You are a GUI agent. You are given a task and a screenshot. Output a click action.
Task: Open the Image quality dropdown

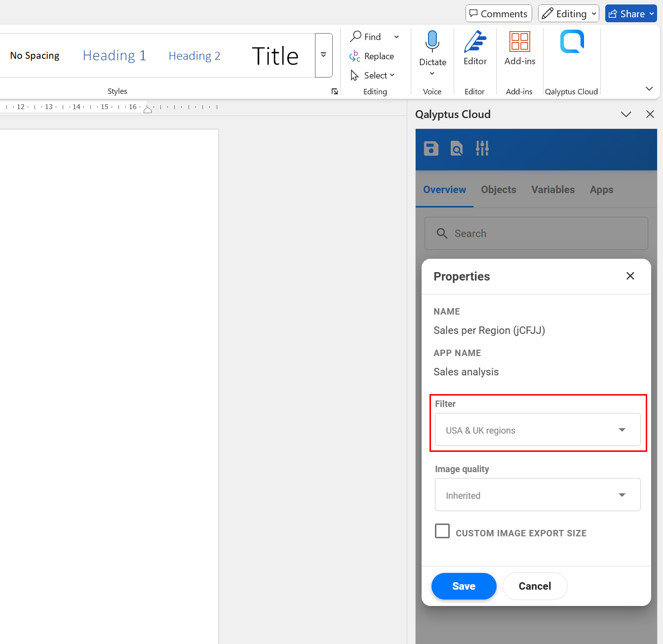click(x=537, y=495)
